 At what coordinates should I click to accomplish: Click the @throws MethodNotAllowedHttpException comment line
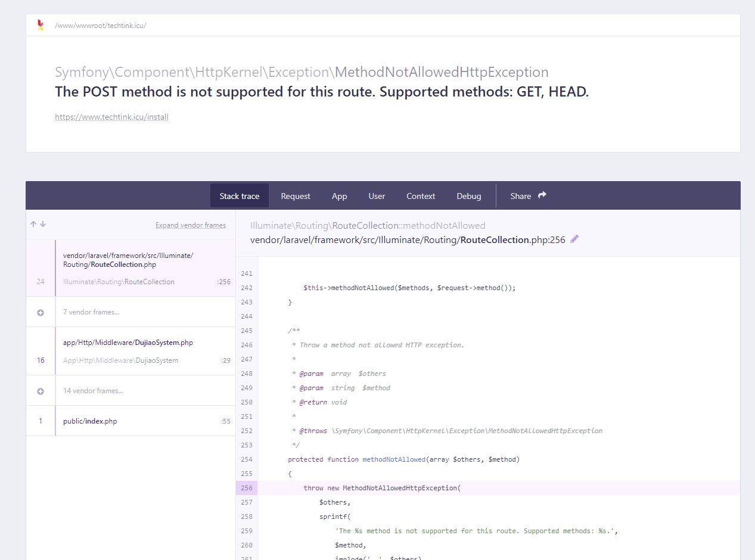[x=447, y=431]
